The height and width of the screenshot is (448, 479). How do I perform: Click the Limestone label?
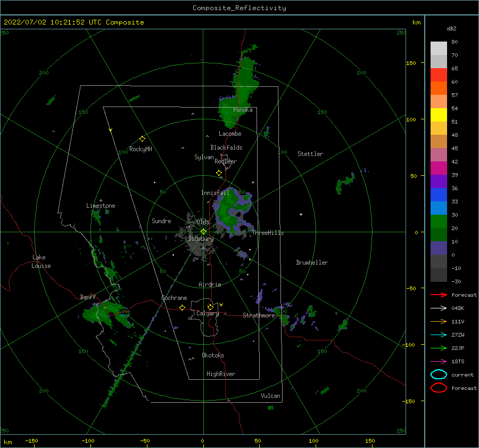[101, 206]
